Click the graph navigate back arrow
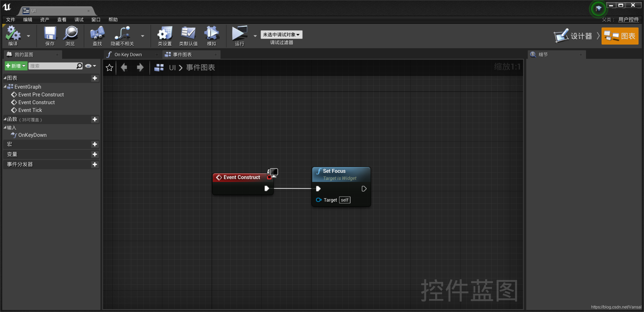Image resolution: width=644 pixels, height=312 pixels. click(124, 68)
